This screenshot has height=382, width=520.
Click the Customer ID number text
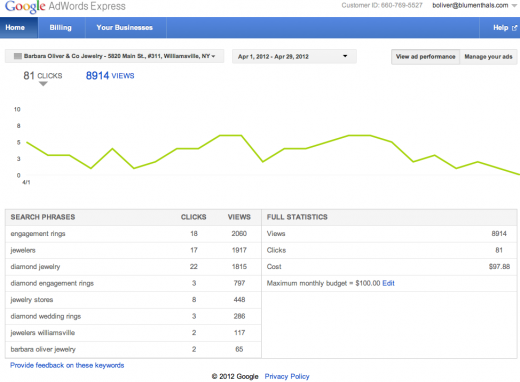382,5
